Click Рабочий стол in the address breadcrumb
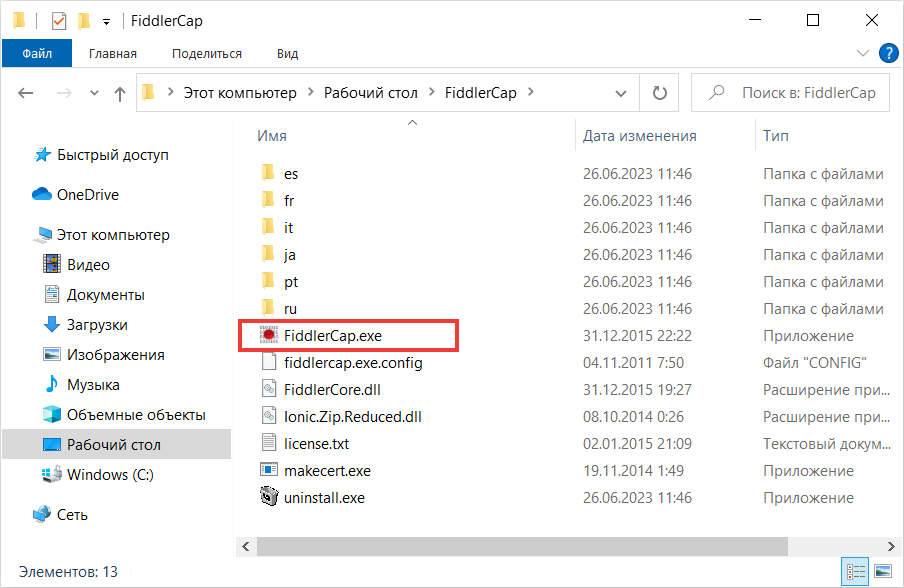The image size is (904, 588). coord(371,93)
